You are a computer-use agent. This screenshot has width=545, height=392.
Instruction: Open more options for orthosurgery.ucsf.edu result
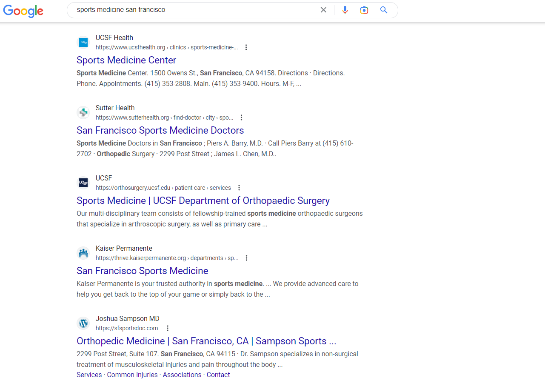(239, 188)
